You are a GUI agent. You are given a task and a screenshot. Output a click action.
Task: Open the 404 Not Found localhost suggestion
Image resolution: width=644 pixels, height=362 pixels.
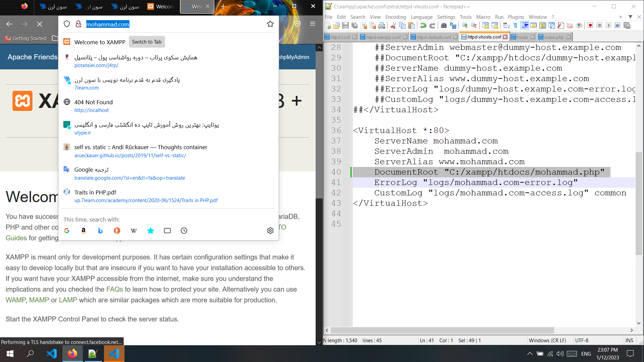[168, 106]
